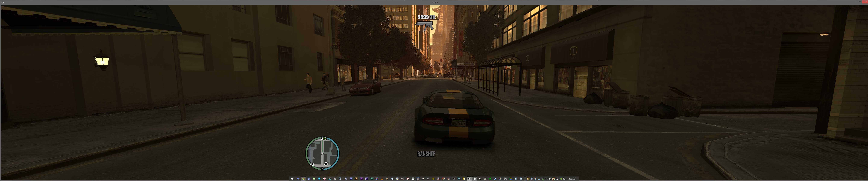Launch Adobe Bridge from the taskbar
868x181 pixels.
[356, 179]
